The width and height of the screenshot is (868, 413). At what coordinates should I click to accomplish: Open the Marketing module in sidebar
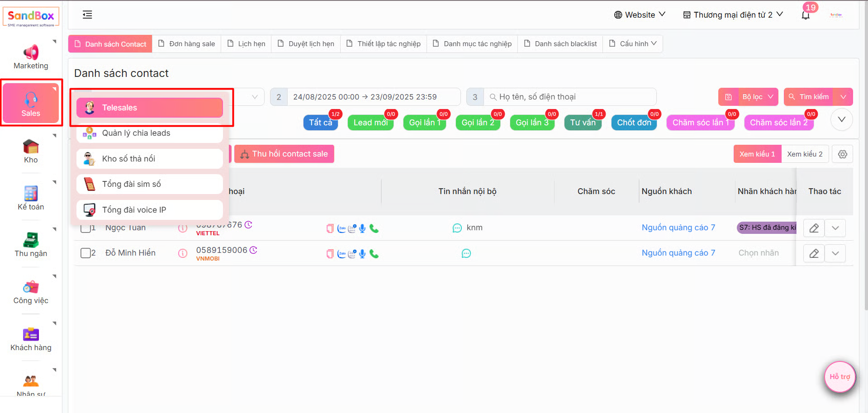click(x=31, y=57)
